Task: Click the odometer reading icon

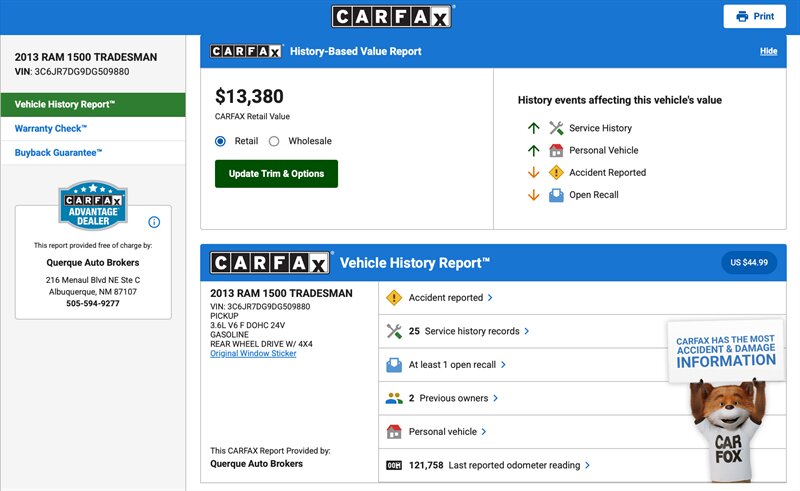Action: (x=394, y=465)
